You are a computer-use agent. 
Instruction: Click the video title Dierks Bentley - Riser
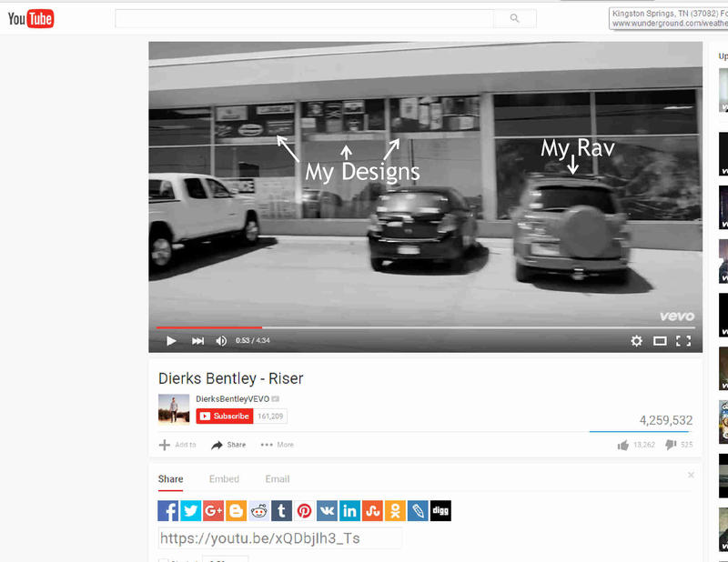[231, 378]
